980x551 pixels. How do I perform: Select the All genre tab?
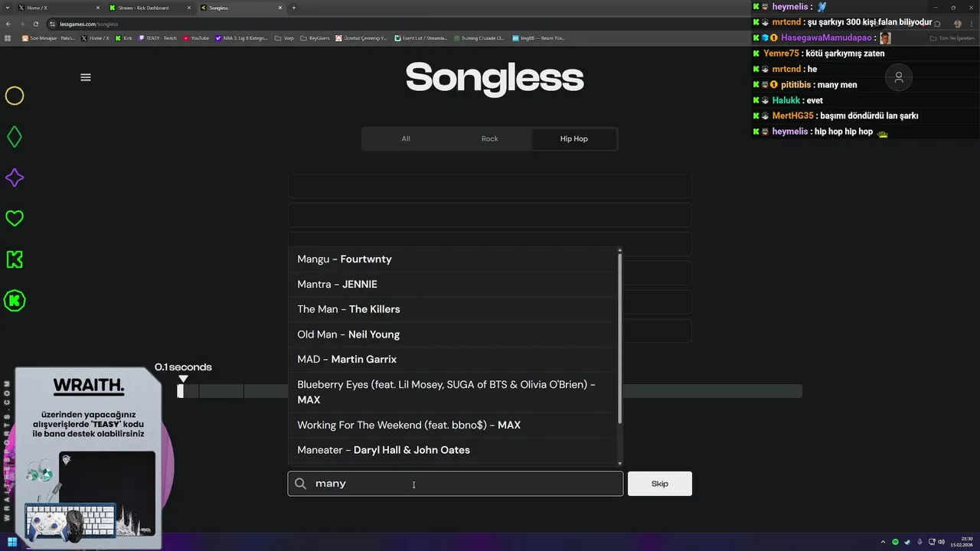(406, 139)
